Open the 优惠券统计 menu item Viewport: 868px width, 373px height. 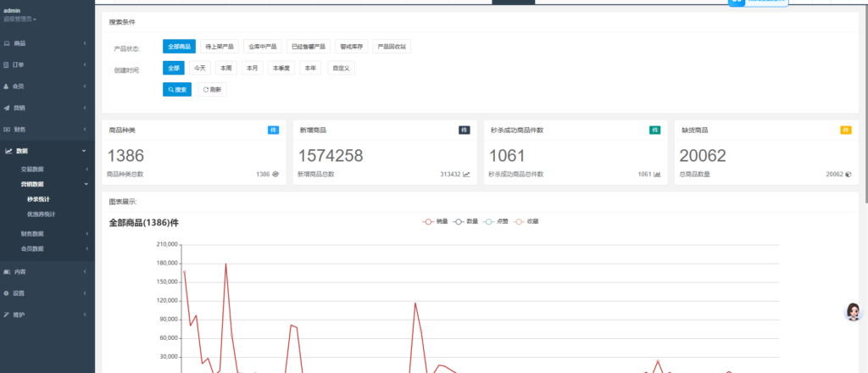[x=41, y=214]
